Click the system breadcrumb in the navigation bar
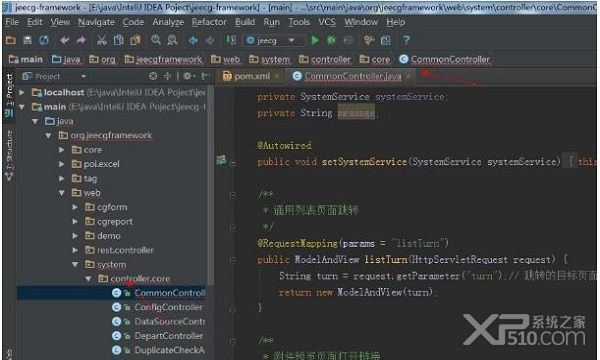Image resolution: width=600 pixels, height=360 pixels. click(269, 59)
